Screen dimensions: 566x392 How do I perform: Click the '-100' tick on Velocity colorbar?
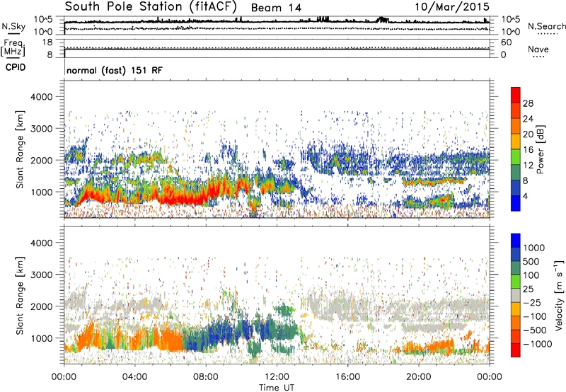[535, 316]
